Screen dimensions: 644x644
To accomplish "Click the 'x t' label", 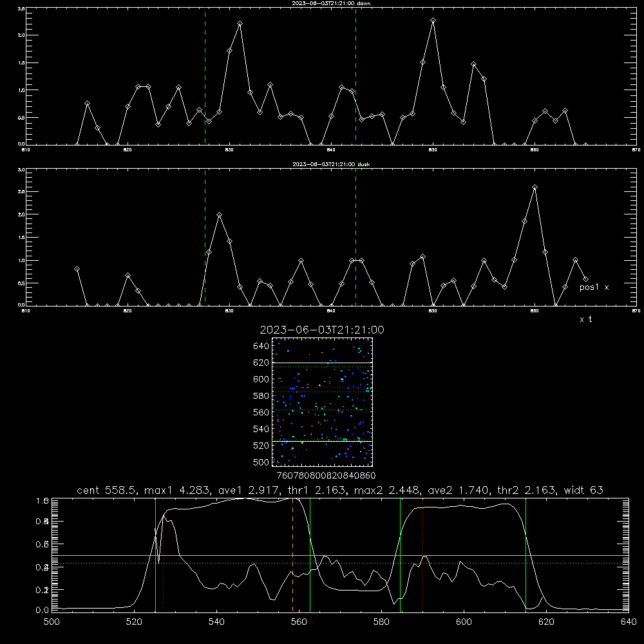I will point(586,319).
